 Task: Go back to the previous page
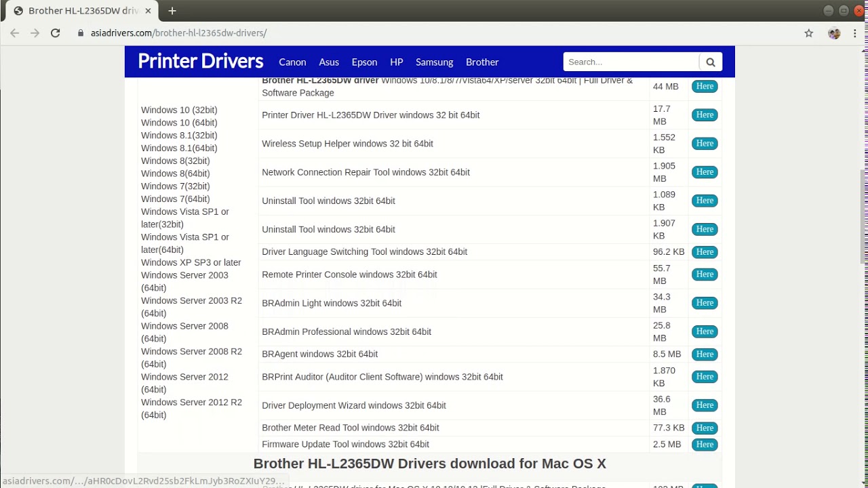click(x=15, y=33)
